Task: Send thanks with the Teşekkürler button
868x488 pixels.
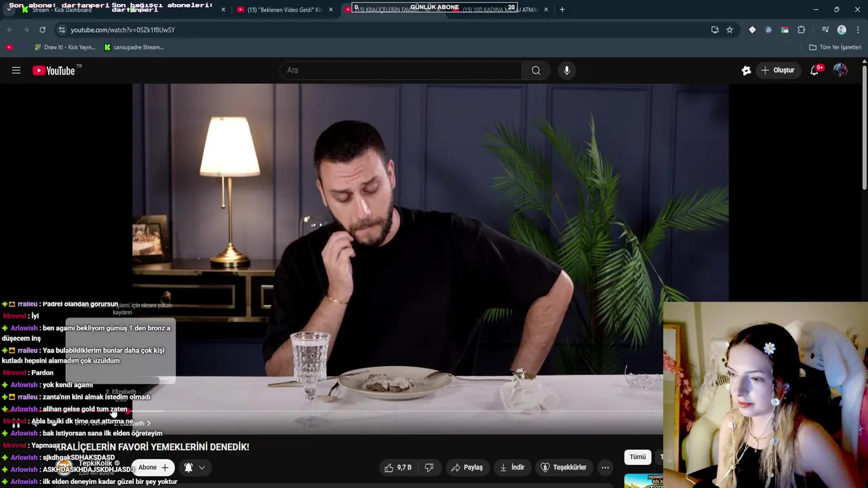Action: tap(564, 468)
